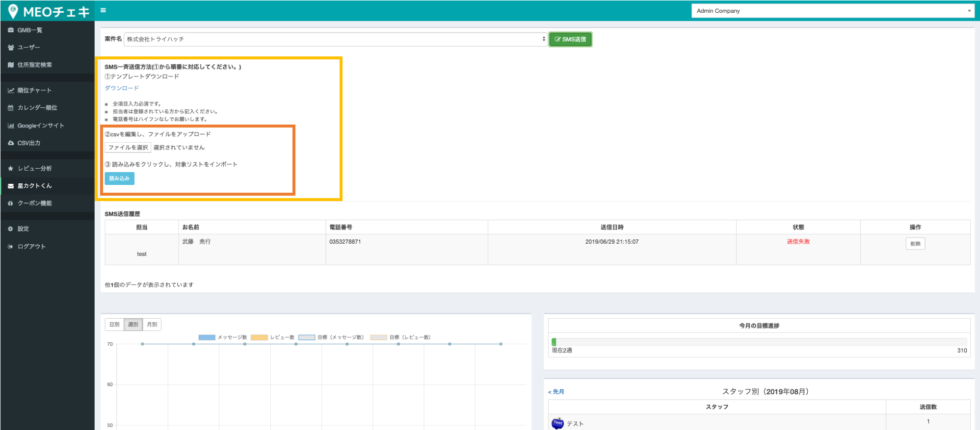The height and width of the screenshot is (430, 980).
Task: Click the ログアウト sign-out icon
Action: click(11, 247)
